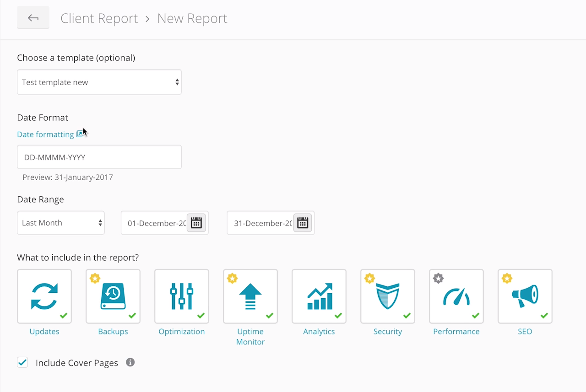
Task: Click the Performance gauge icon tile
Action: [456, 296]
